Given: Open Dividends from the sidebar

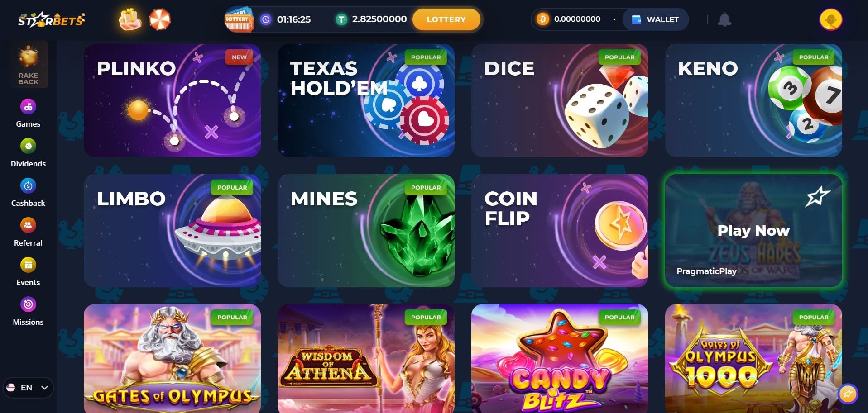Looking at the screenshot, I should tap(28, 153).
